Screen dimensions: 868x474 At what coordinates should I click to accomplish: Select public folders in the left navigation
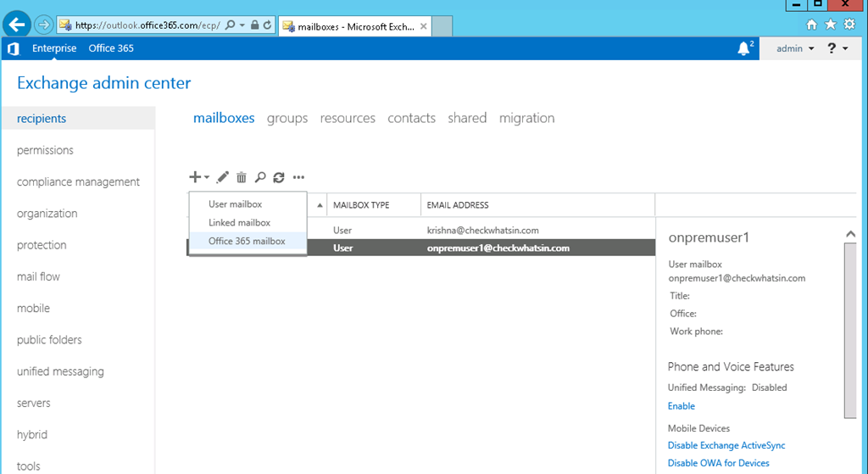[49, 339]
